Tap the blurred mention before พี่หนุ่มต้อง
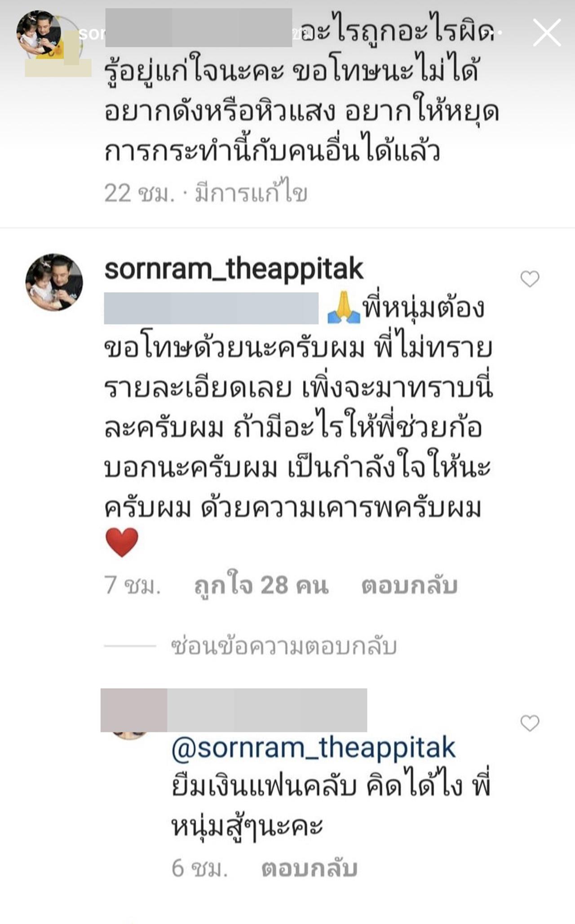The height and width of the screenshot is (924, 575). [x=211, y=308]
